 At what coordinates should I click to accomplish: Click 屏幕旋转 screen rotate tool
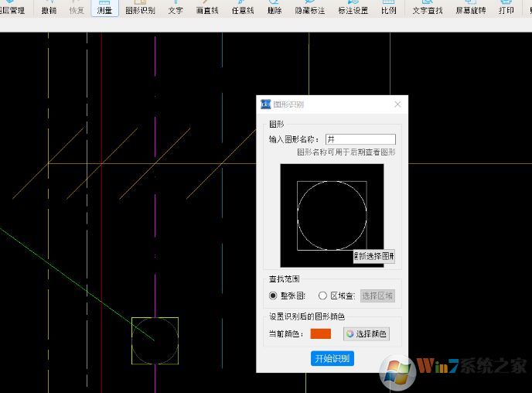[471, 10]
